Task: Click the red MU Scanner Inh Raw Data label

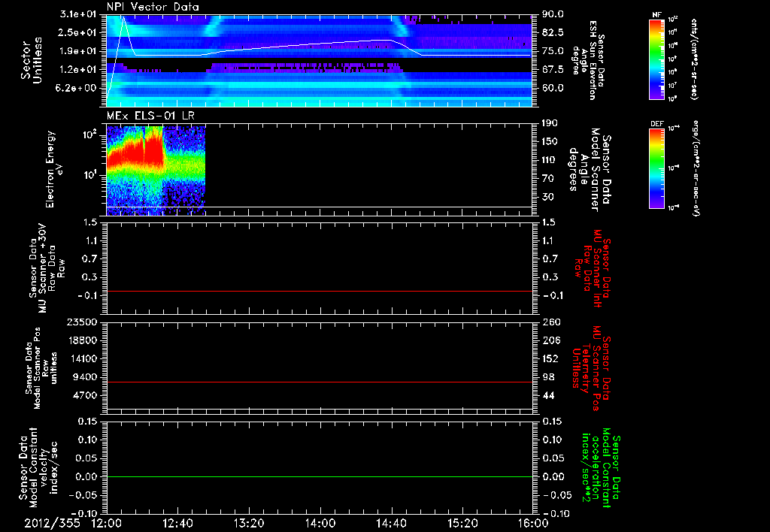Action: (592, 268)
